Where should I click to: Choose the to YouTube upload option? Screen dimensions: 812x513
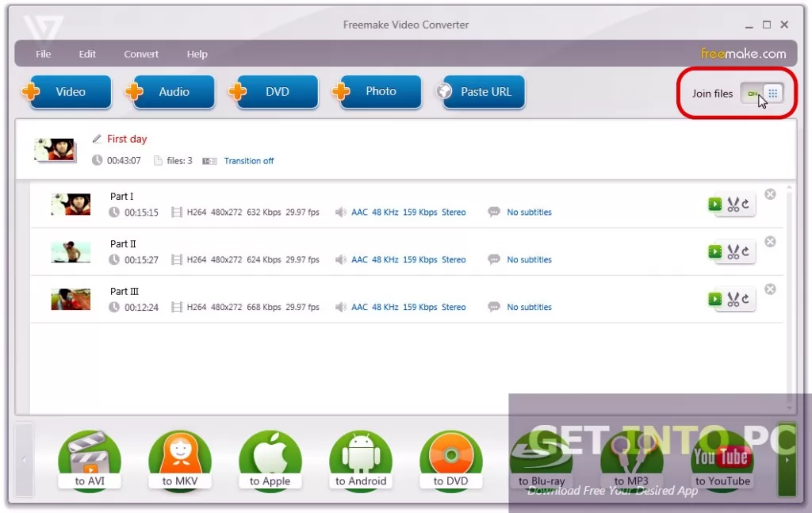coord(722,461)
